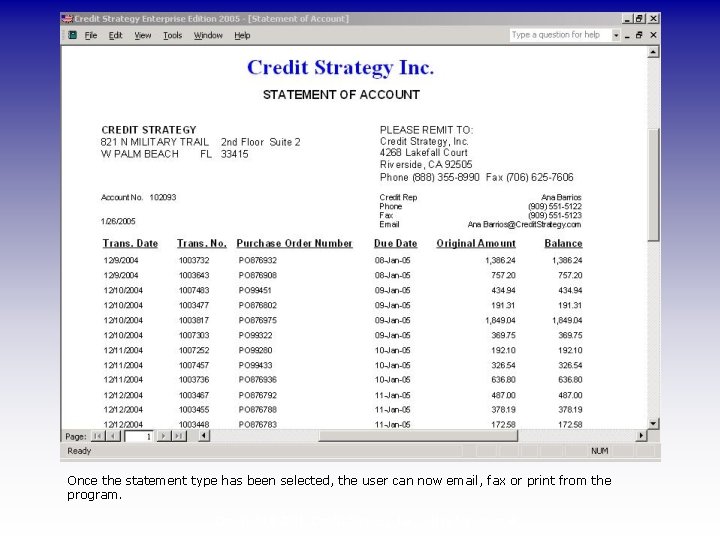Click original amount 191.31
720x540 pixels.
point(503,305)
